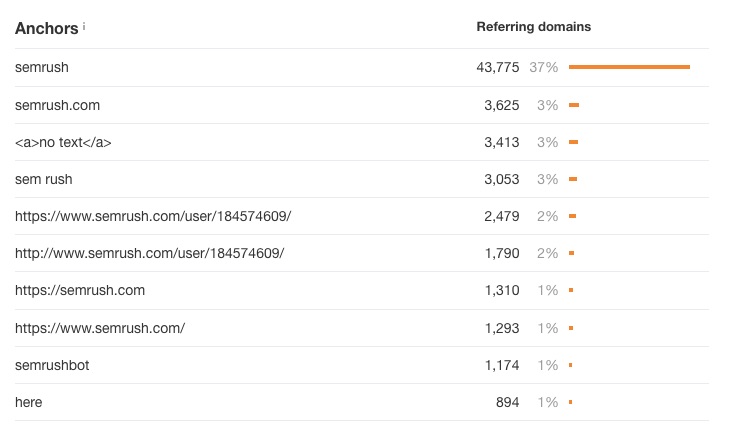The image size is (729, 425).
Task: Click the long orange 37% bar
Action: pos(630,67)
